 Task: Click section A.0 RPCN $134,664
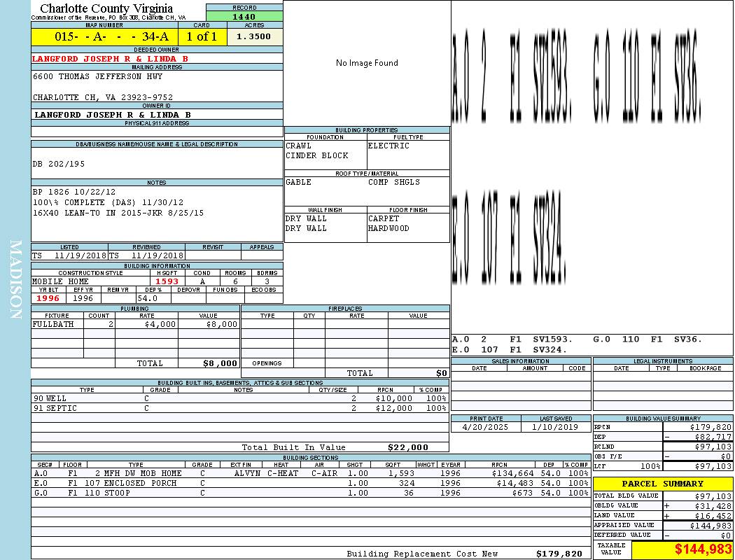tap(513, 474)
